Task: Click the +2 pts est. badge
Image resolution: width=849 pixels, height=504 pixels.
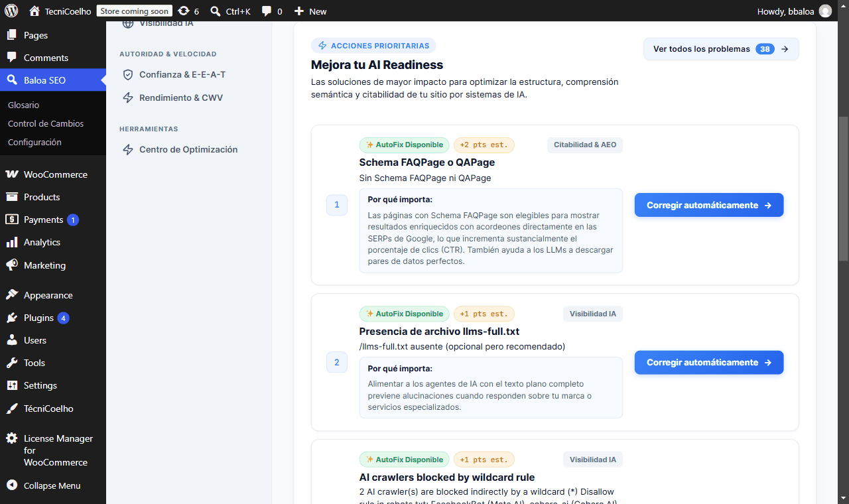Action: point(484,145)
